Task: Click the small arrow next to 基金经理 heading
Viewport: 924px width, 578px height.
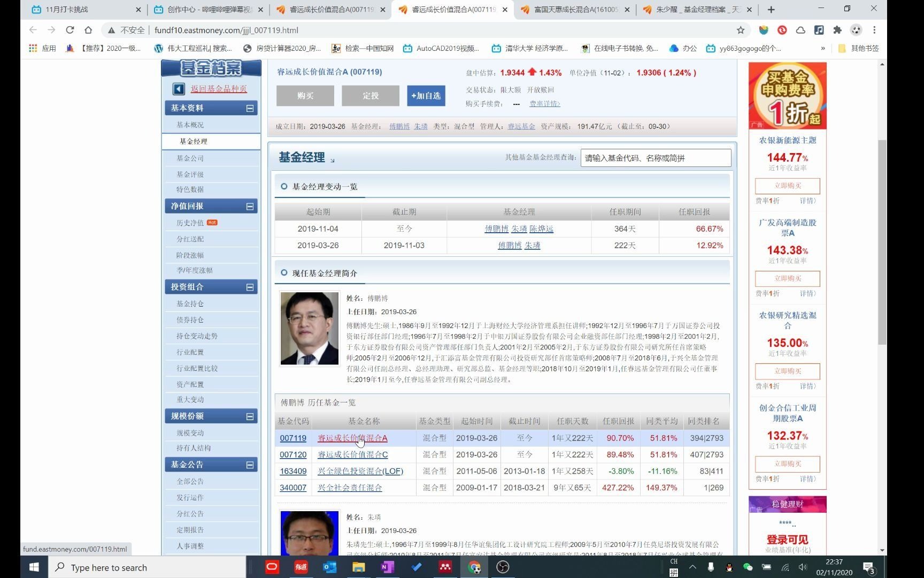Action: tap(333, 160)
